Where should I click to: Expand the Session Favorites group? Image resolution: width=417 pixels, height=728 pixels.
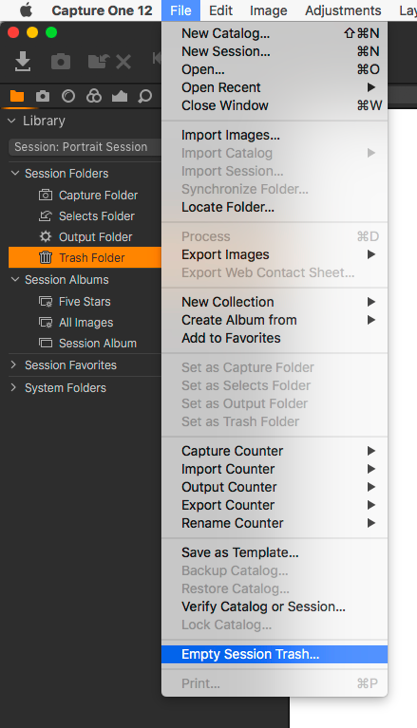pos(13,365)
